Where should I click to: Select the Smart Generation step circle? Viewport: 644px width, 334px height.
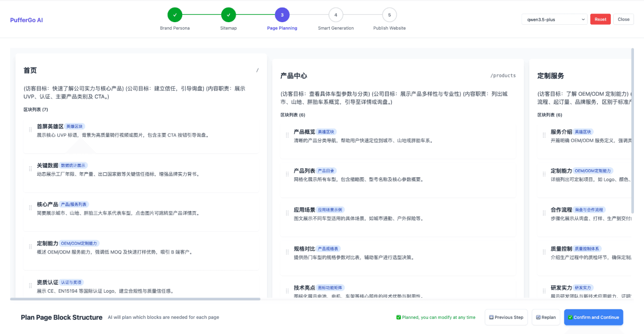336,15
